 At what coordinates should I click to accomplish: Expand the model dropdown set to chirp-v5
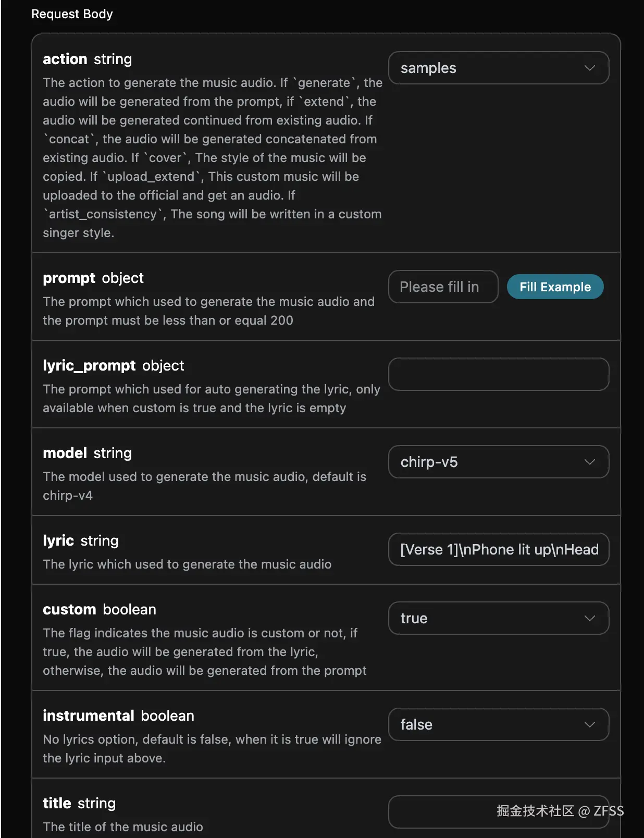click(x=490, y=462)
